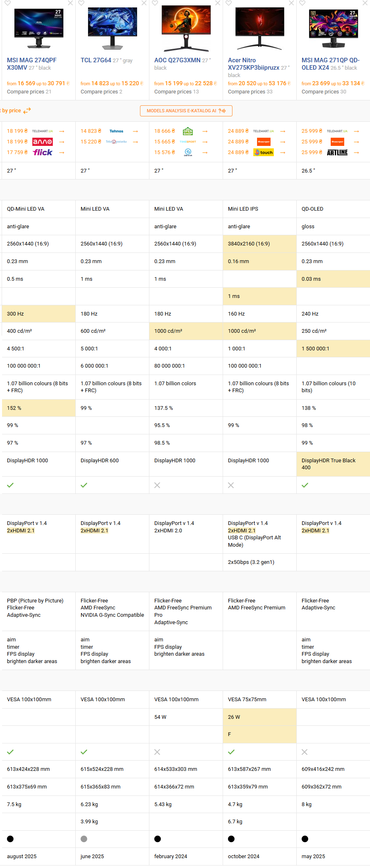Image resolution: width=370 pixels, height=868 pixels.
Task: Open Telemart shop logo at 18 199 ₴
Action: tap(43, 131)
